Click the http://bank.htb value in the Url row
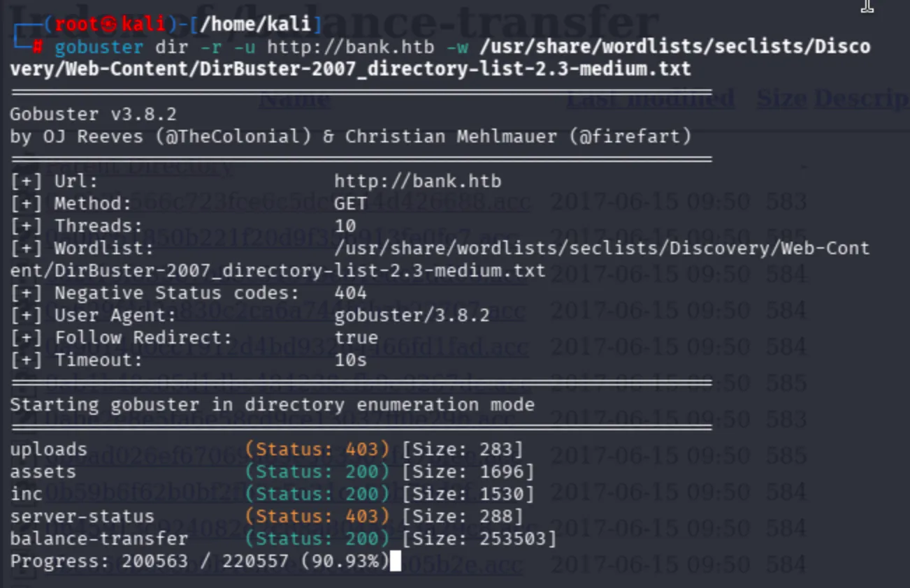The width and height of the screenshot is (910, 588). point(417,181)
